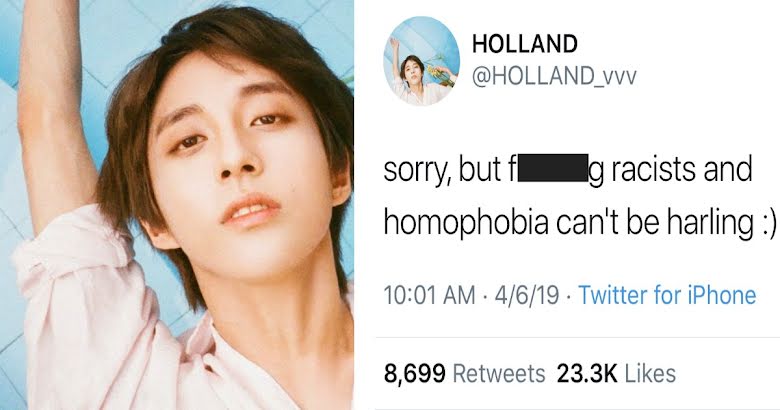Open the HOLLAND display name
The width and height of the screenshot is (780, 410).
point(525,44)
